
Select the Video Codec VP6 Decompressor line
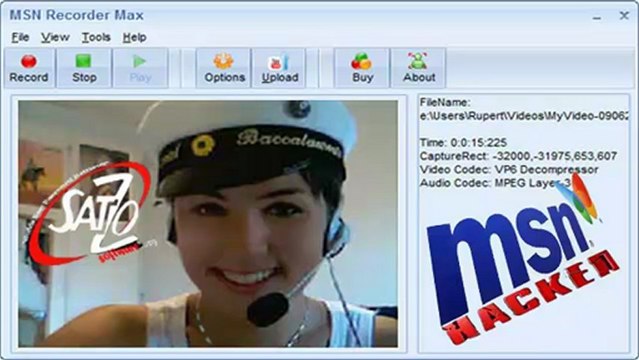tap(509, 170)
